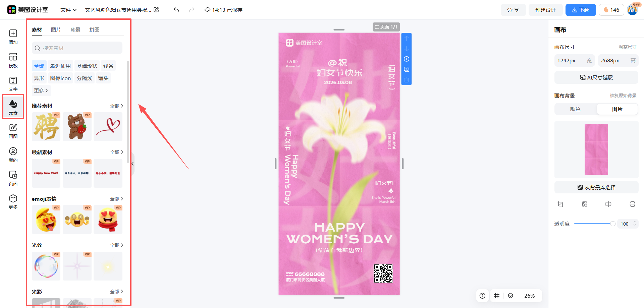Image resolution: width=644 pixels, height=308 pixels.
Task: Click the 透明度 opacity slider handle
Action: tap(612, 224)
